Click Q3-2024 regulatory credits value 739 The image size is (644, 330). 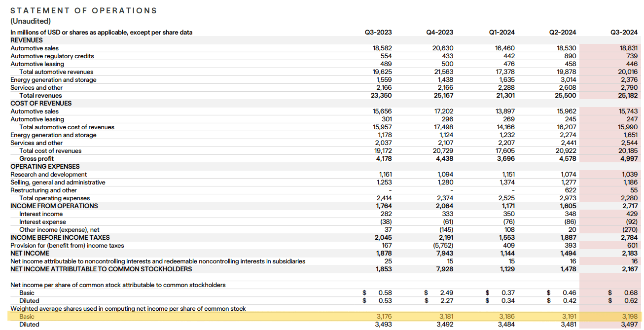coord(632,56)
